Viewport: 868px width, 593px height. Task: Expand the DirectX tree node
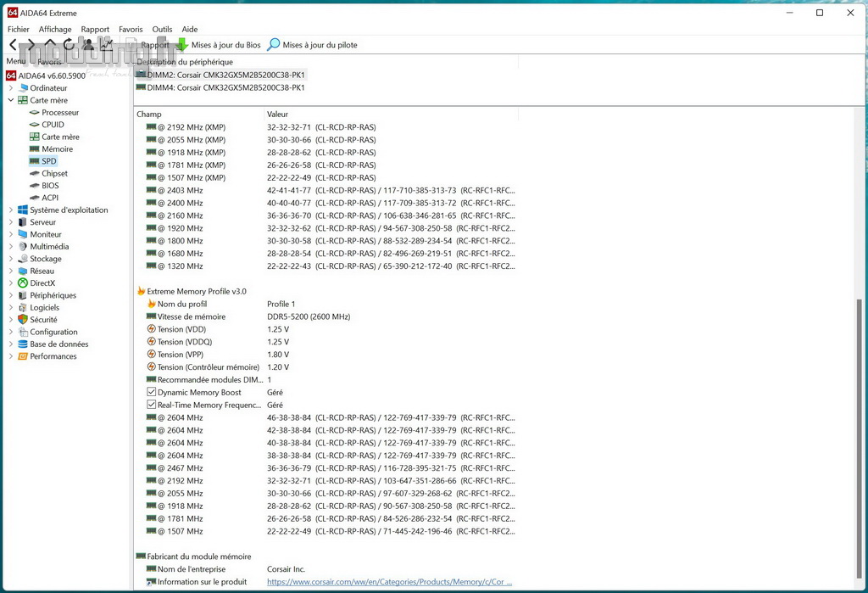coord(10,283)
